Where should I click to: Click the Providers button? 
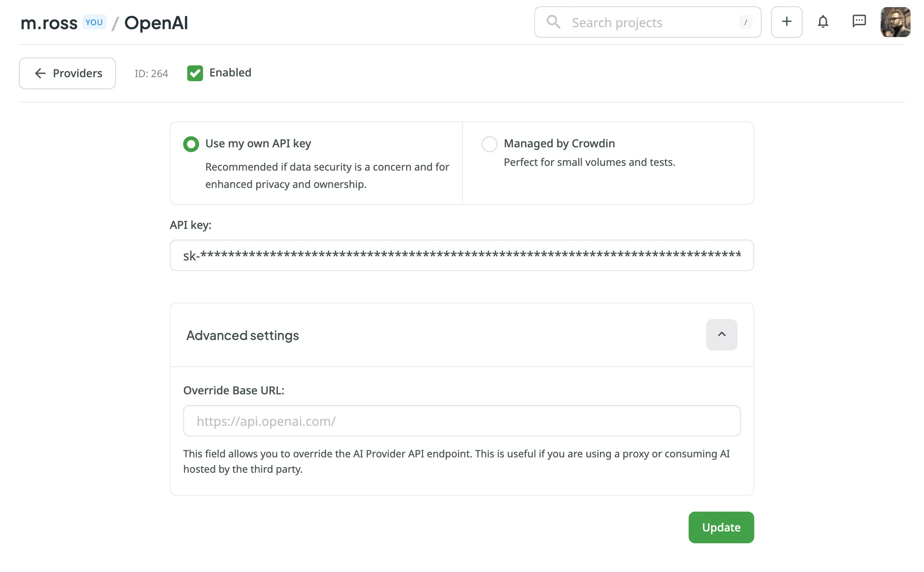click(67, 73)
